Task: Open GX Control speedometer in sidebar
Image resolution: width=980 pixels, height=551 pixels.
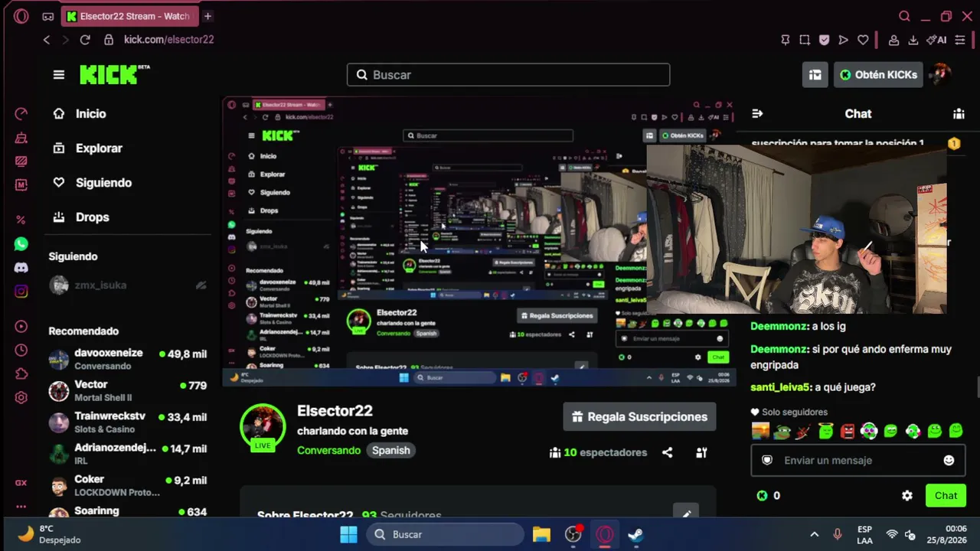Action: pyautogui.click(x=21, y=114)
